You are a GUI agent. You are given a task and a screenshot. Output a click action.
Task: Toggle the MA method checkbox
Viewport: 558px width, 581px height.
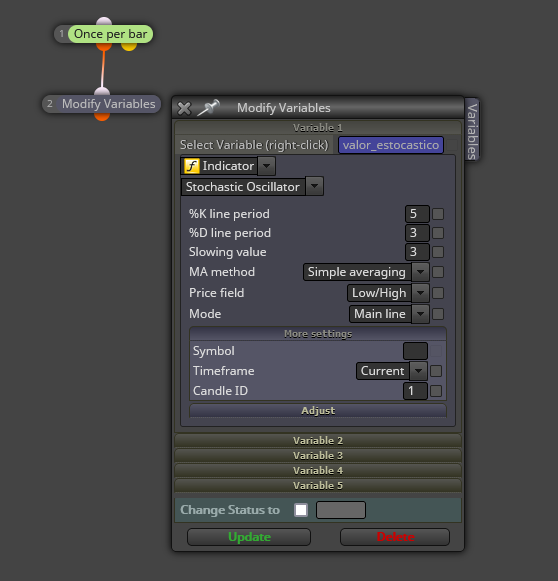[438, 272]
